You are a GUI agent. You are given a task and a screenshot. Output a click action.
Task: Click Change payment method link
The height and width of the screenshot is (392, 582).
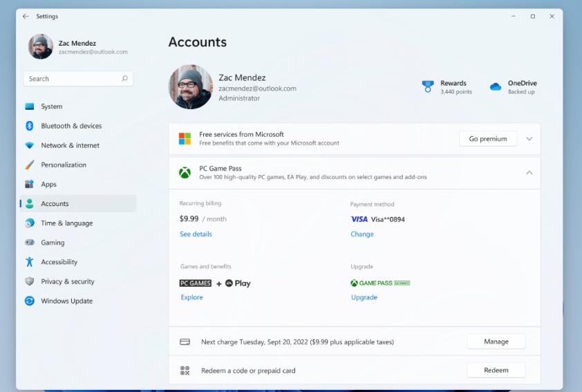[x=362, y=234]
